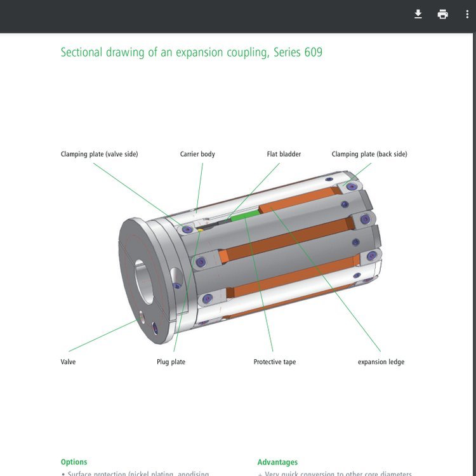
Task: Click the print icon in the toolbar
Action: [x=443, y=14]
